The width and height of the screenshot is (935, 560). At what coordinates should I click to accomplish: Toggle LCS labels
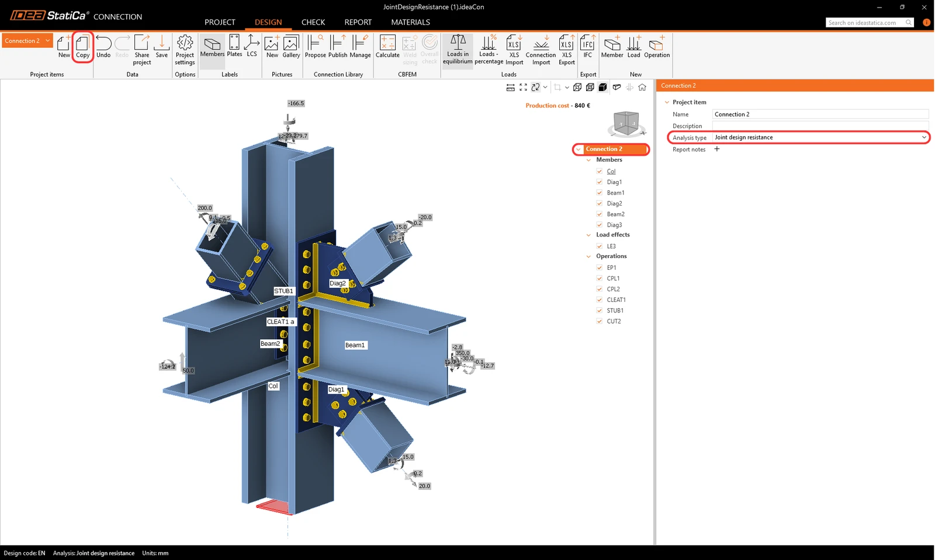point(252,47)
